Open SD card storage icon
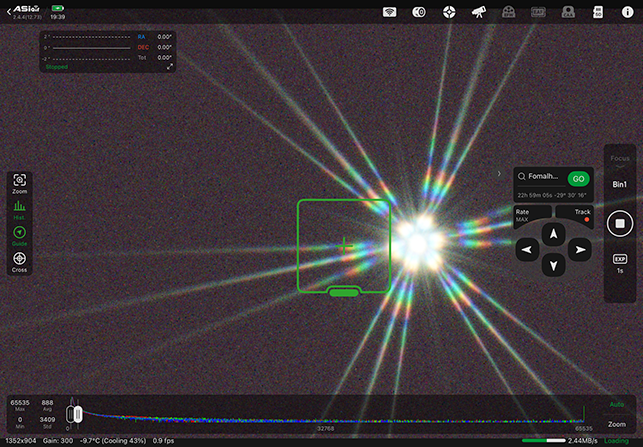Image resolution: width=643 pixels, height=447 pixels. 598,12
